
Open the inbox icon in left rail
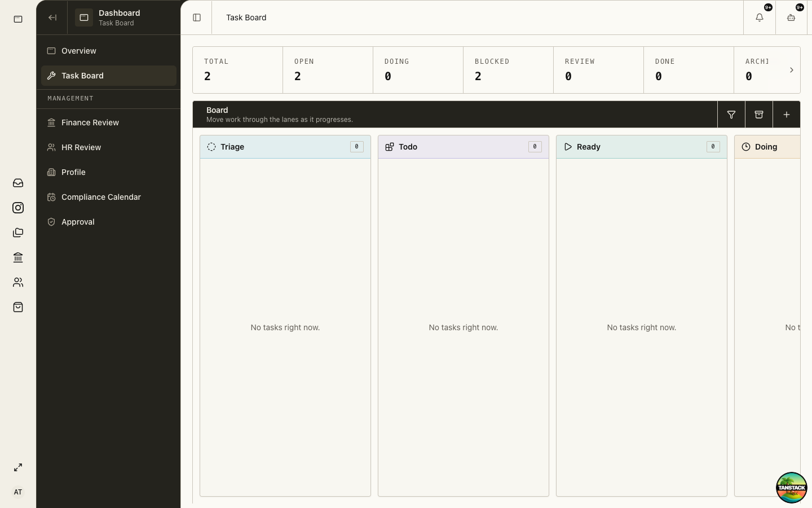[18, 183]
